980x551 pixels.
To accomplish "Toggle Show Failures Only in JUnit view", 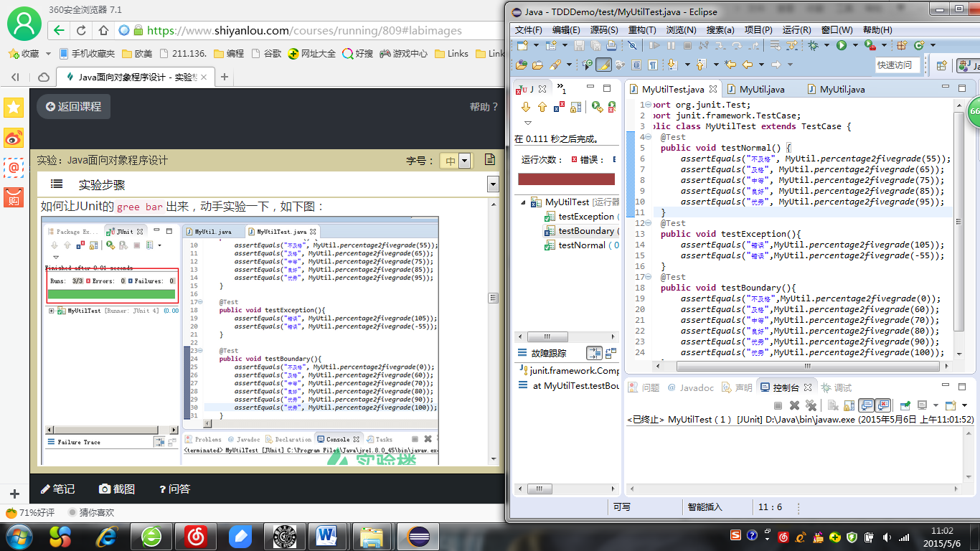I will 559,107.
